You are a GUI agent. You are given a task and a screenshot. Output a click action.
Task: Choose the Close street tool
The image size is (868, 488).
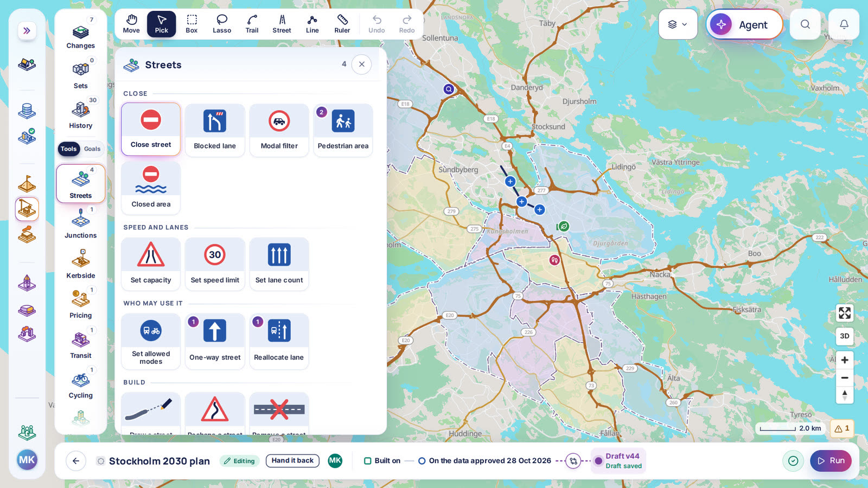tap(151, 129)
